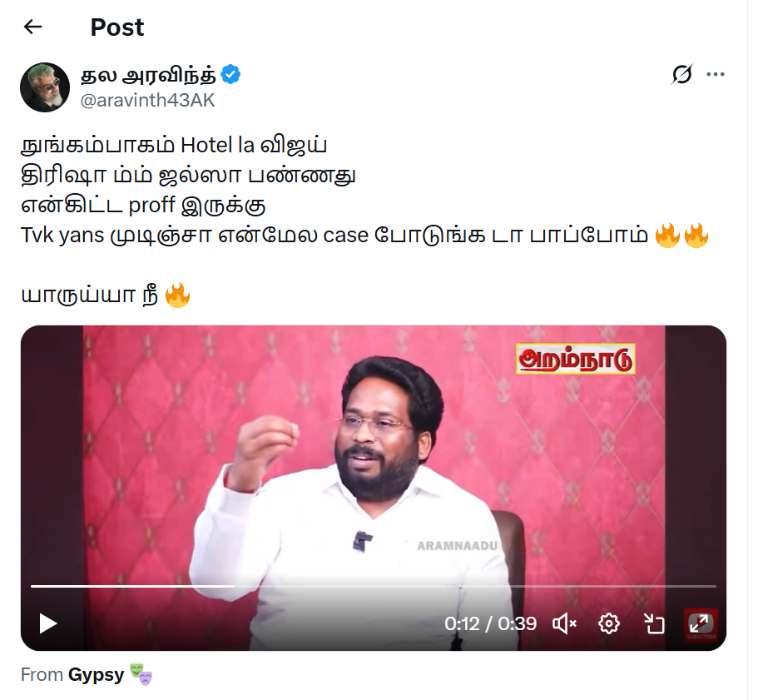Click the blue verified badge

tap(230, 74)
